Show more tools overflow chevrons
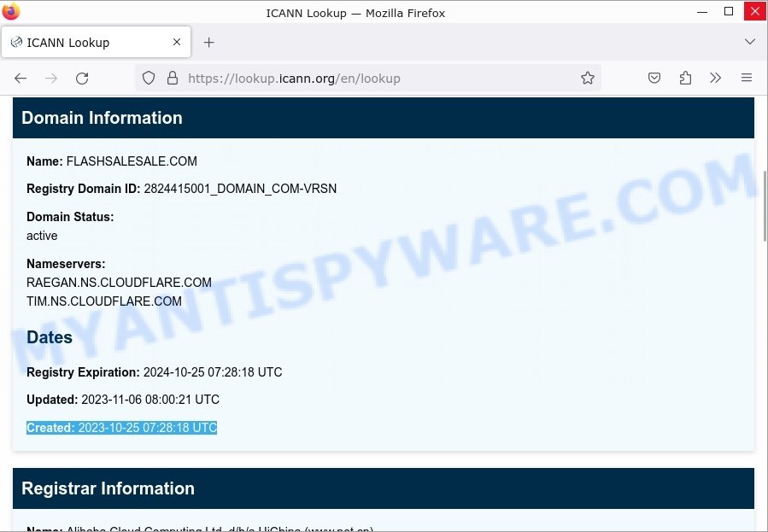768x532 pixels. (716, 79)
